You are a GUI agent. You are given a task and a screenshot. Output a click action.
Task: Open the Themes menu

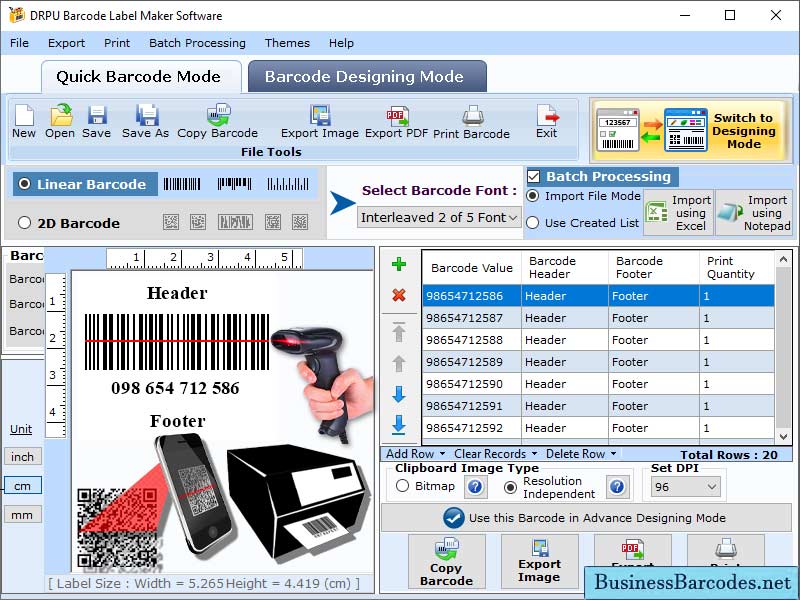click(x=287, y=43)
